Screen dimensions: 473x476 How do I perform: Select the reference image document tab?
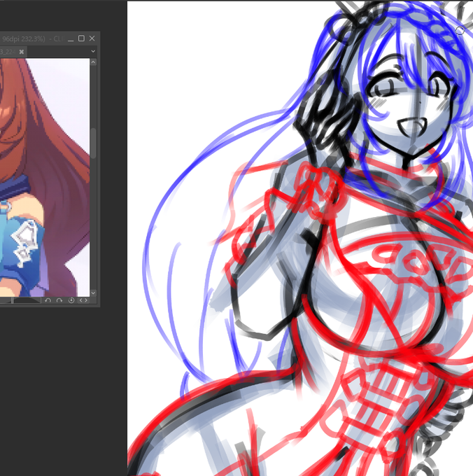click(12, 52)
